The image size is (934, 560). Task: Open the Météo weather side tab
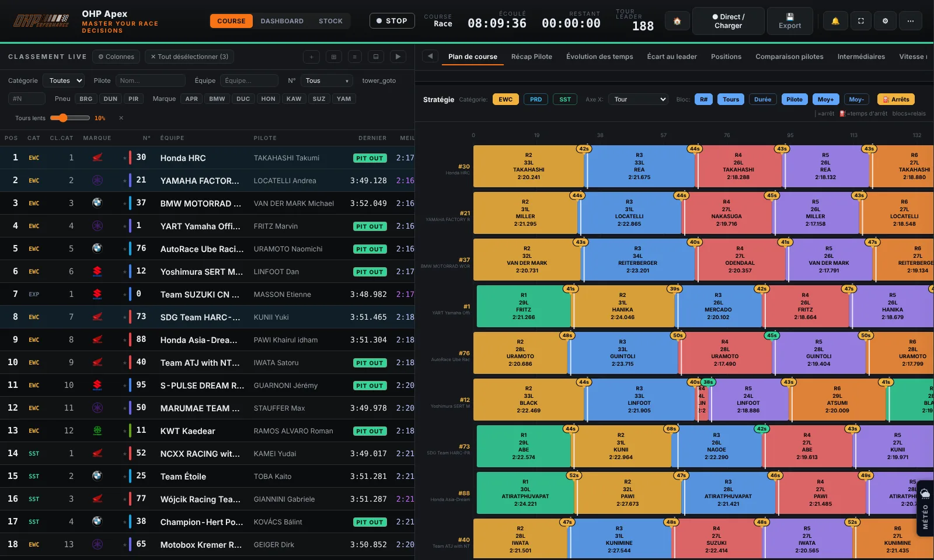click(925, 508)
